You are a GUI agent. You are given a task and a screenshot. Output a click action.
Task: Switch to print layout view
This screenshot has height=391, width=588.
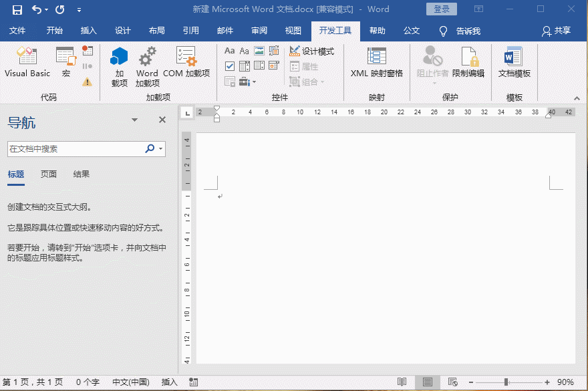click(427, 382)
